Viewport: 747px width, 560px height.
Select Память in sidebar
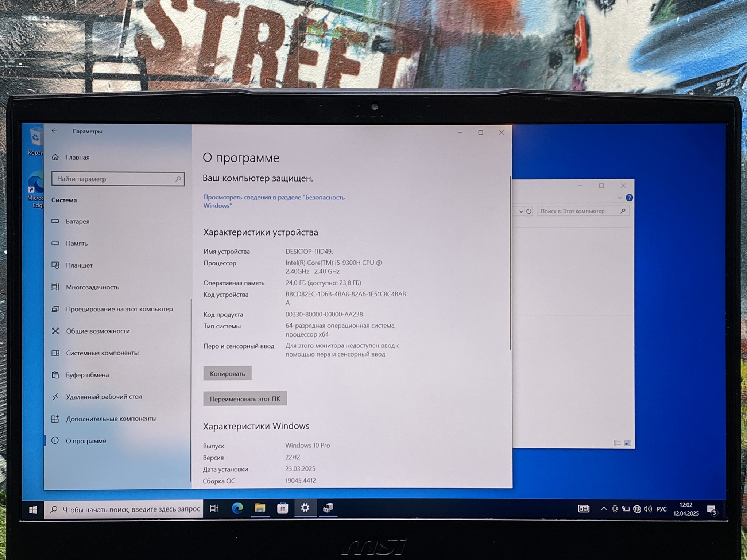point(76,243)
